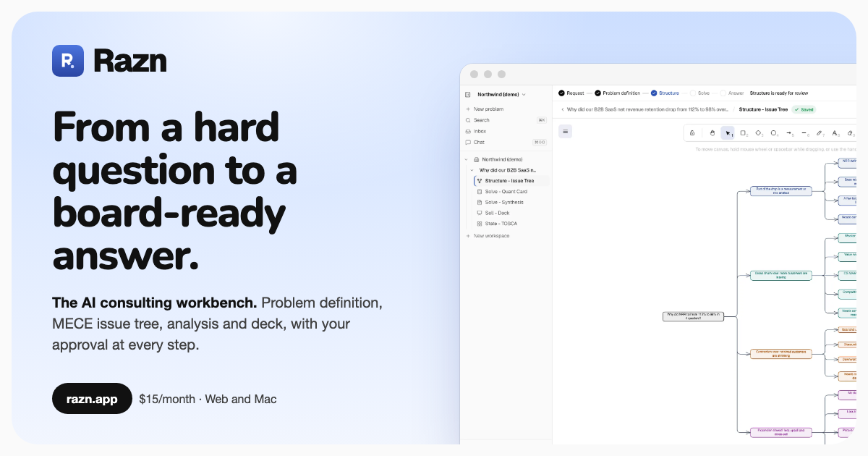Go to the Solve step
The height and width of the screenshot is (456, 868).
pyautogui.click(x=700, y=93)
